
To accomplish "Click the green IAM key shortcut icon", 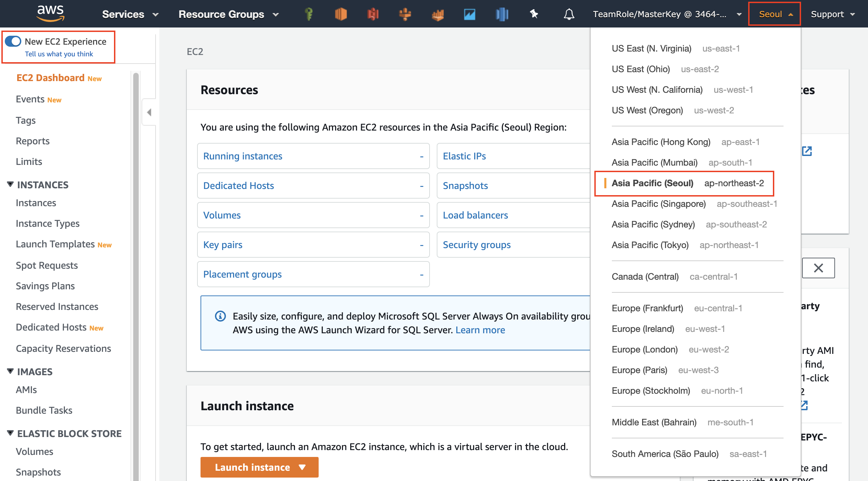I will pyautogui.click(x=309, y=14).
